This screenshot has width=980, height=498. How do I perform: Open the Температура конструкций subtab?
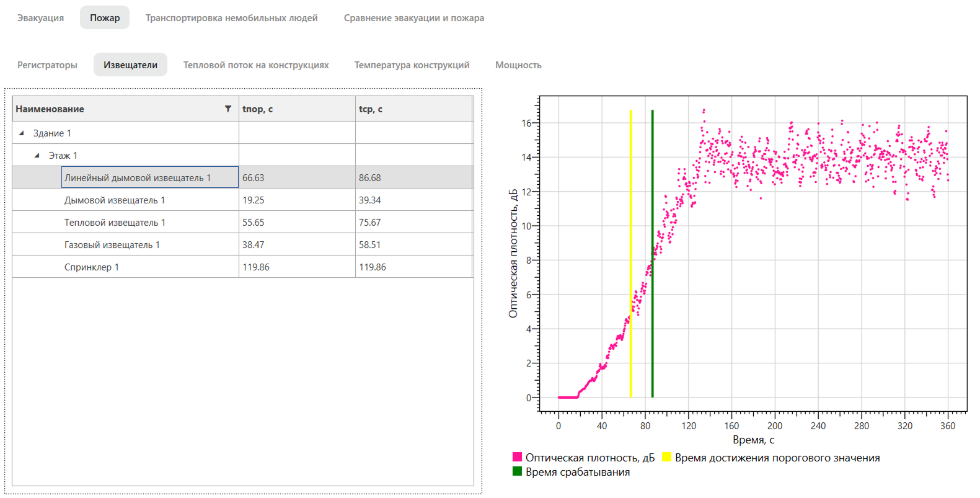412,65
